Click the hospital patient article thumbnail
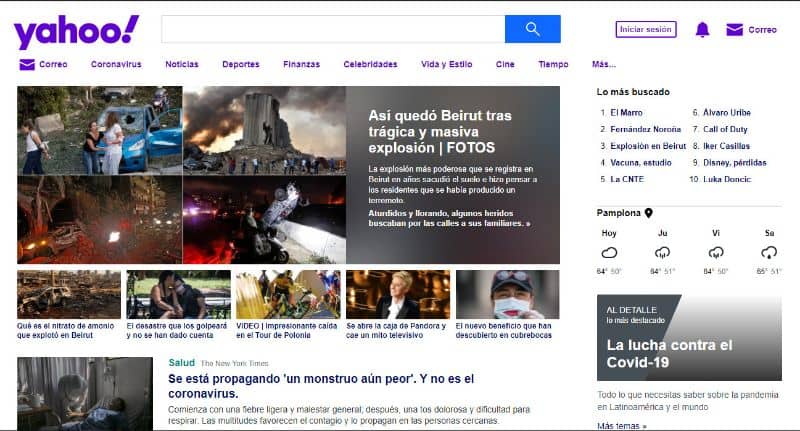Image resolution: width=800 pixels, height=431 pixels. [85, 393]
